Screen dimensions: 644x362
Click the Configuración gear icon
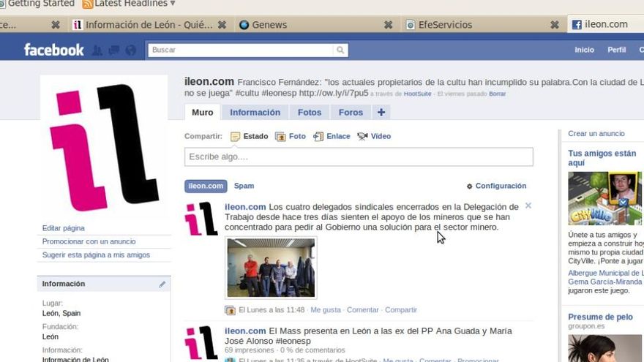469,186
